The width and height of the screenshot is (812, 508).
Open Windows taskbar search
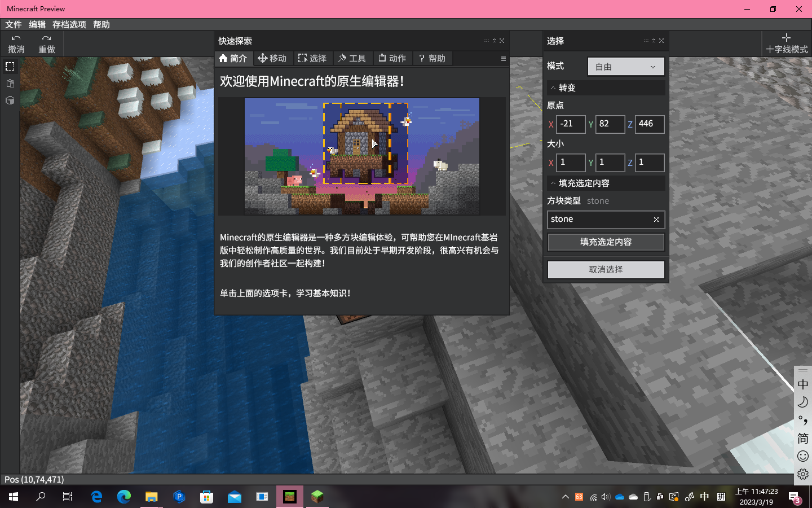click(x=41, y=497)
